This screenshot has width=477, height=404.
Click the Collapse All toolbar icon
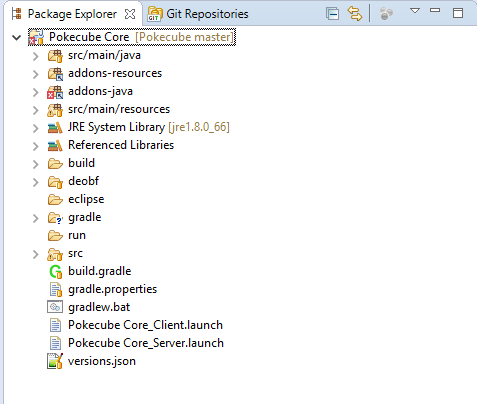pos(332,14)
